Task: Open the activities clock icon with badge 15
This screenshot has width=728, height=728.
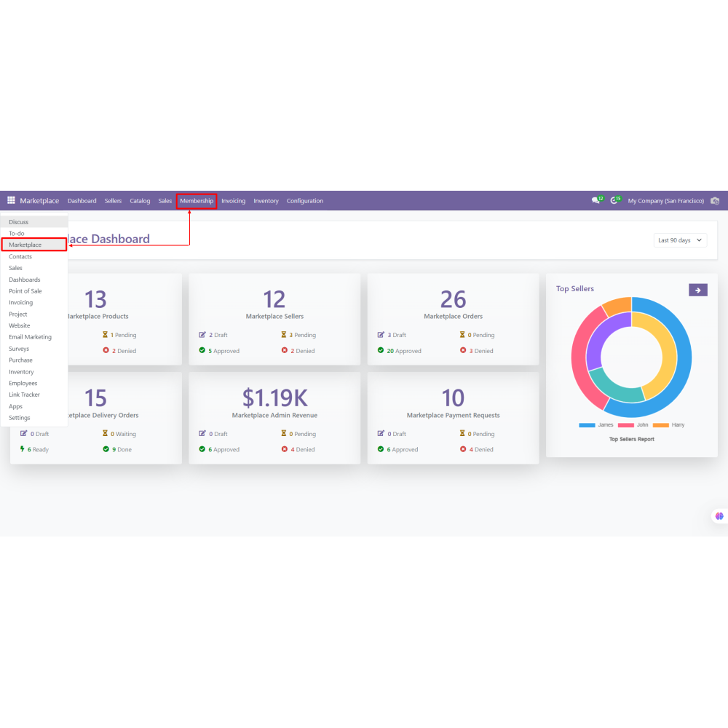Action: (x=615, y=201)
